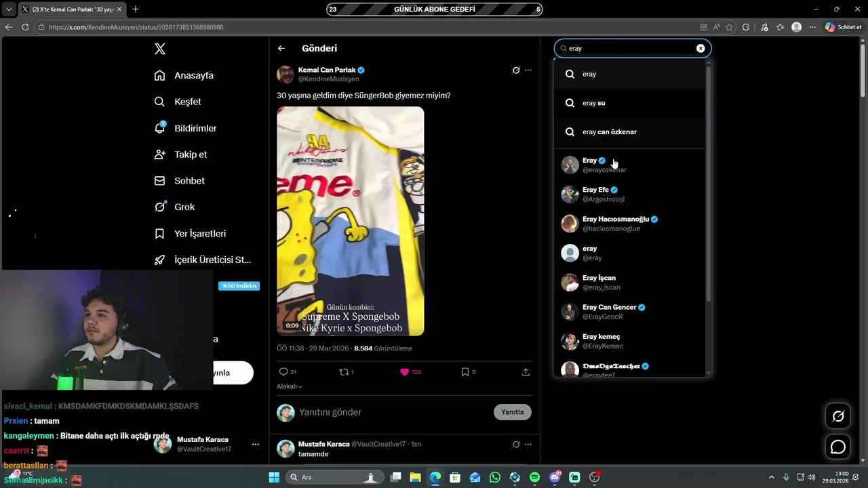Reload the page with the refresh button

pos(25,27)
